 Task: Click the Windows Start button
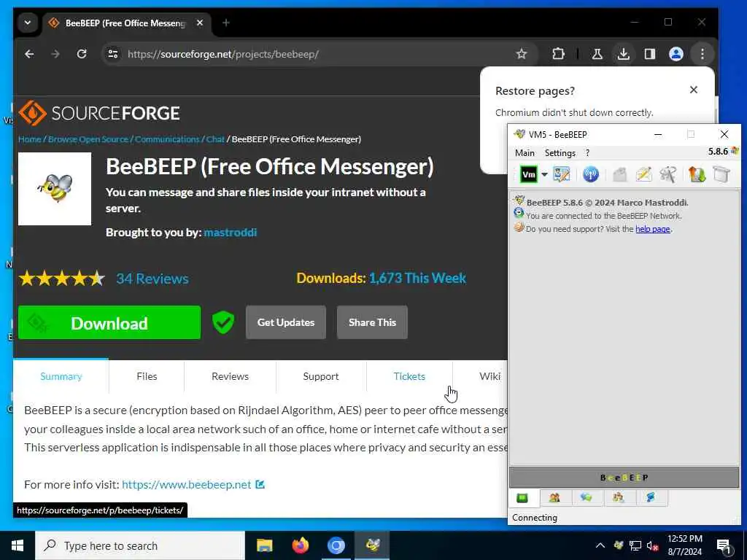tap(18, 545)
